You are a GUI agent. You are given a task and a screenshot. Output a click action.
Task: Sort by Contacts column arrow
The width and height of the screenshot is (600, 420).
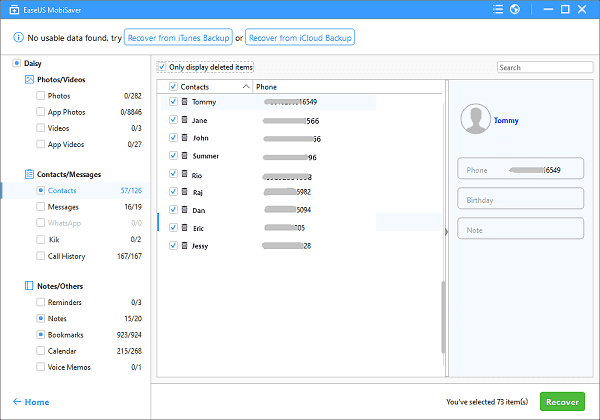[246, 87]
